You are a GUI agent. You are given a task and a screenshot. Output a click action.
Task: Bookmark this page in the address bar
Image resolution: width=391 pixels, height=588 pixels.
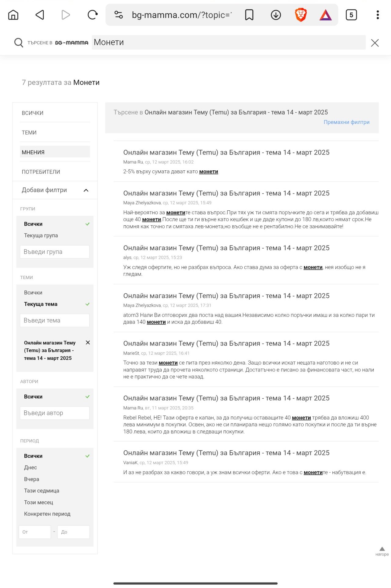point(249,15)
